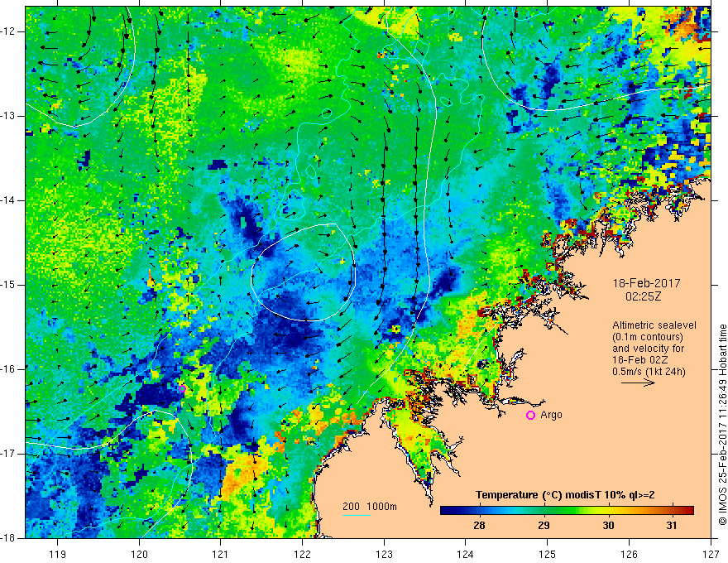
Task: Click the '18-Feb 02Z' legend text
Action: [639, 360]
